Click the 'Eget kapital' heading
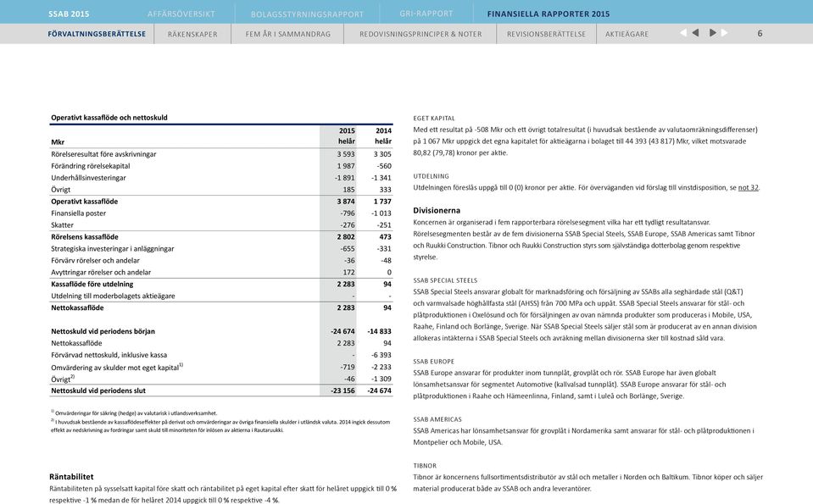The width and height of the screenshot is (813, 504). [434, 118]
